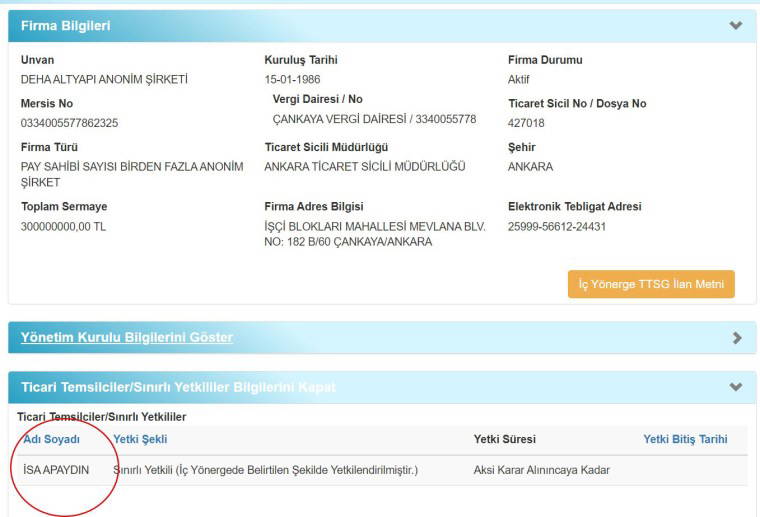Click the Yetki Süresi column header
760x517 pixels.
(x=504, y=439)
